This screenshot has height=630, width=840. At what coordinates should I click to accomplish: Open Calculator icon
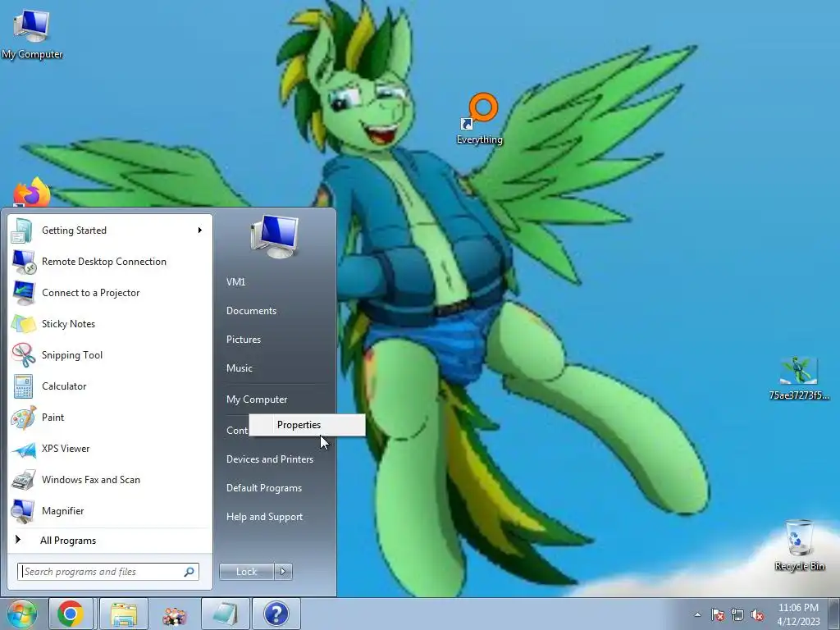pyautogui.click(x=23, y=386)
